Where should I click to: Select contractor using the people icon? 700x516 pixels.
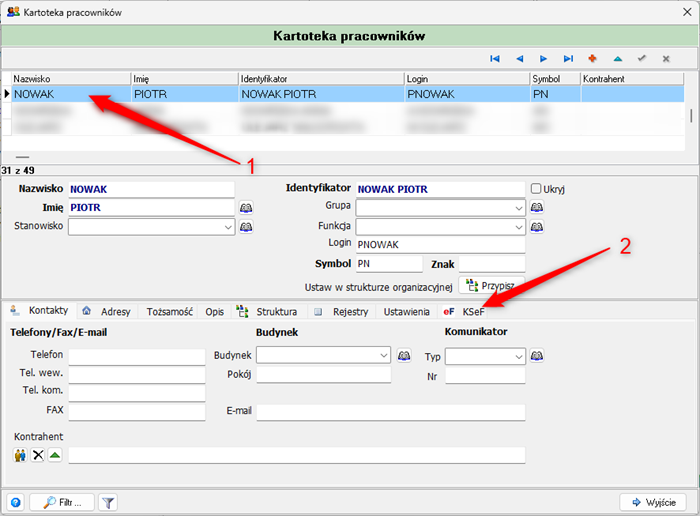tap(21, 455)
